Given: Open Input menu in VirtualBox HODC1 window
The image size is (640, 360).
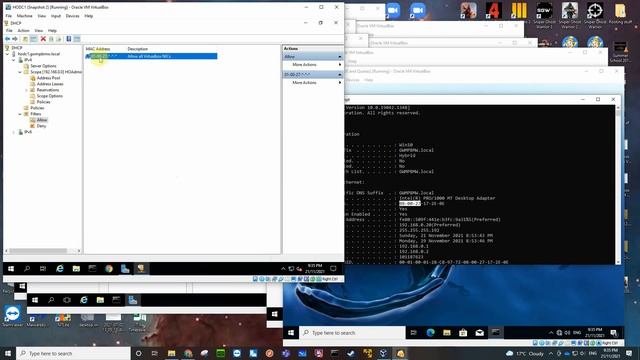Looking at the screenshot, I should [56, 16].
